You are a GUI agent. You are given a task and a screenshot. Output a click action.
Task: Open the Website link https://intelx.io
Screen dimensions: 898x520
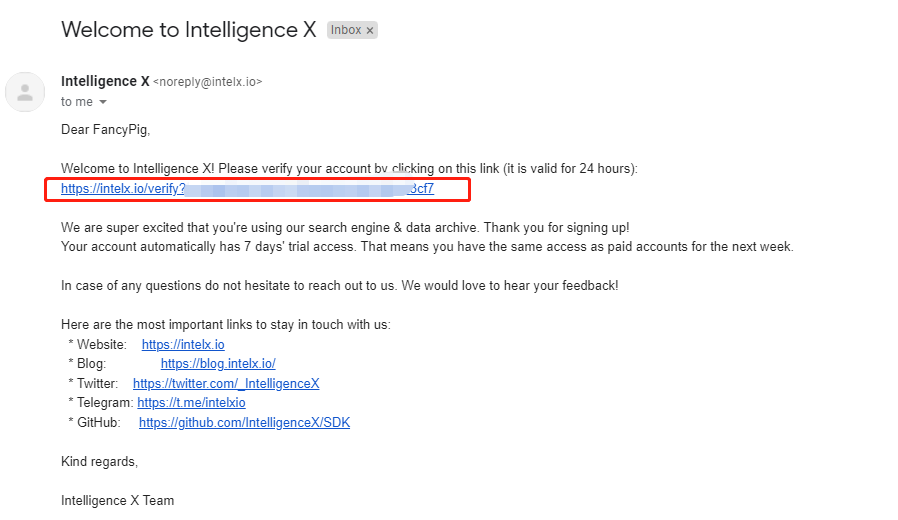183,345
